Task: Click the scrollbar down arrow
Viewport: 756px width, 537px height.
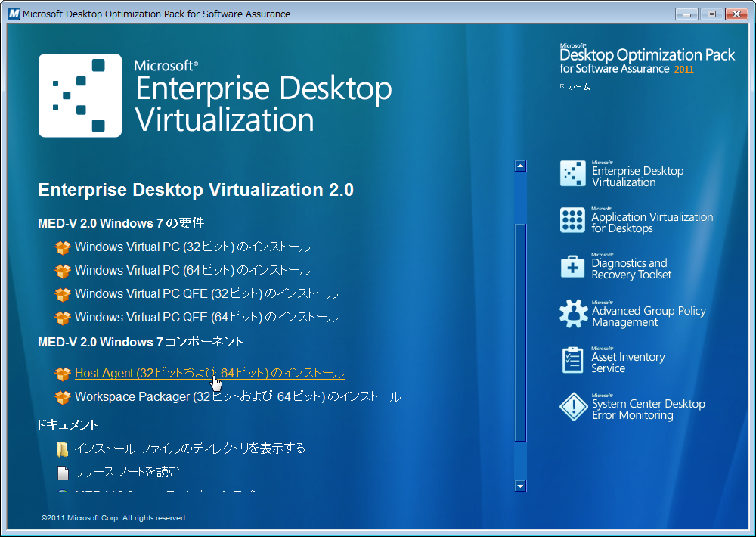Action: pos(520,486)
